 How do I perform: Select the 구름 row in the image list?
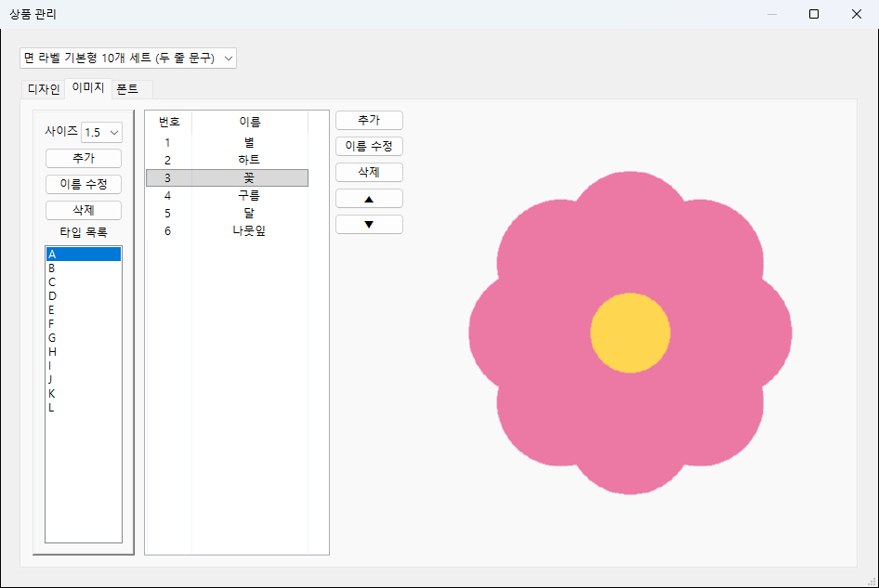coord(227,196)
